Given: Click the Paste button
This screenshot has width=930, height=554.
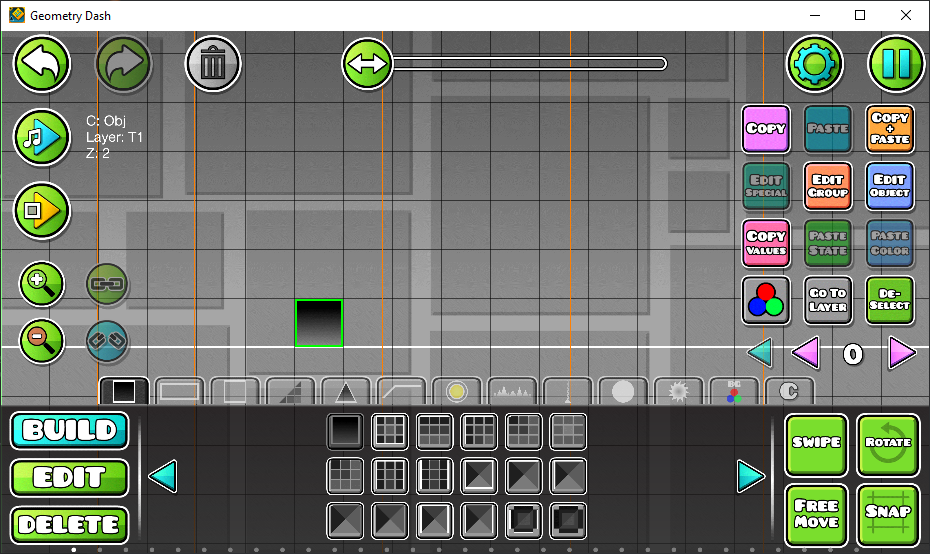Looking at the screenshot, I should [x=827, y=129].
